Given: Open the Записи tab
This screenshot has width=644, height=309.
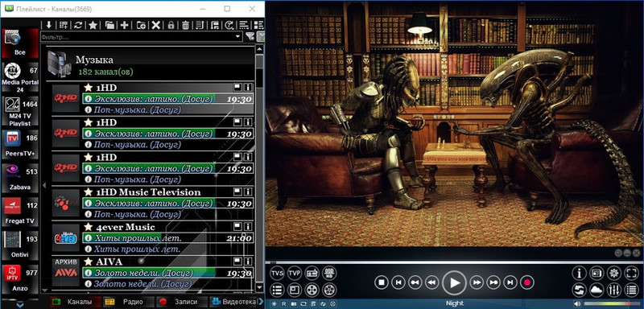Looking at the screenshot, I should point(182,301).
